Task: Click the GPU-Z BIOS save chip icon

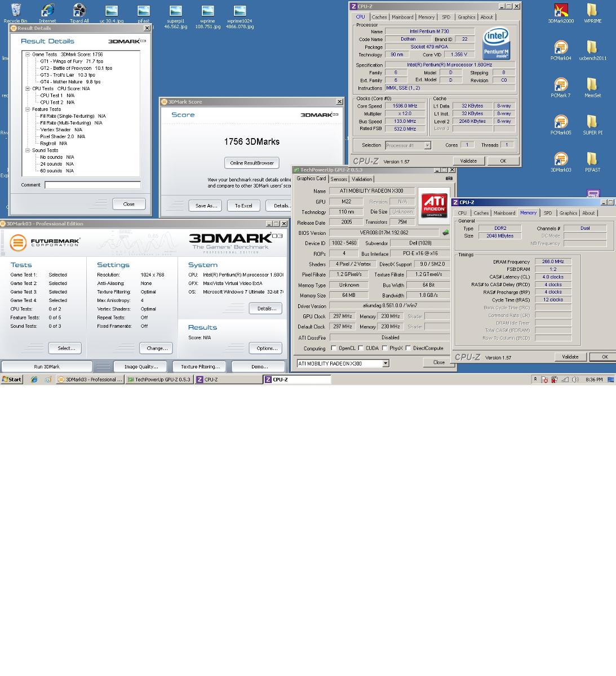Action: click(x=445, y=233)
